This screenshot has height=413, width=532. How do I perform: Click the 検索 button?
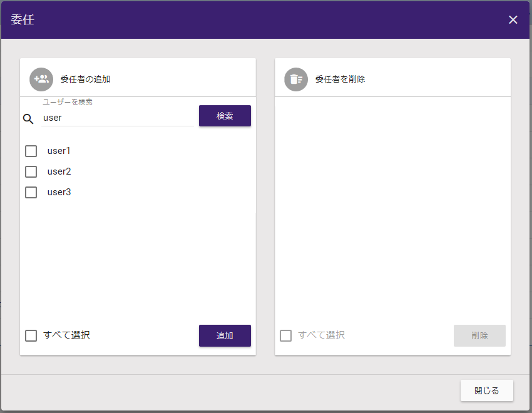[x=225, y=116]
